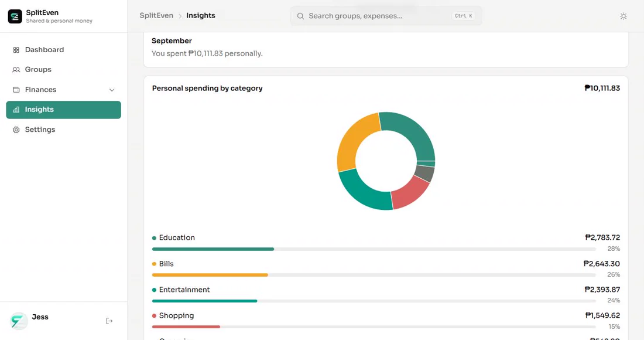The image size is (644, 340).
Task: Click the Bills orange legend dot
Action: 154,264
